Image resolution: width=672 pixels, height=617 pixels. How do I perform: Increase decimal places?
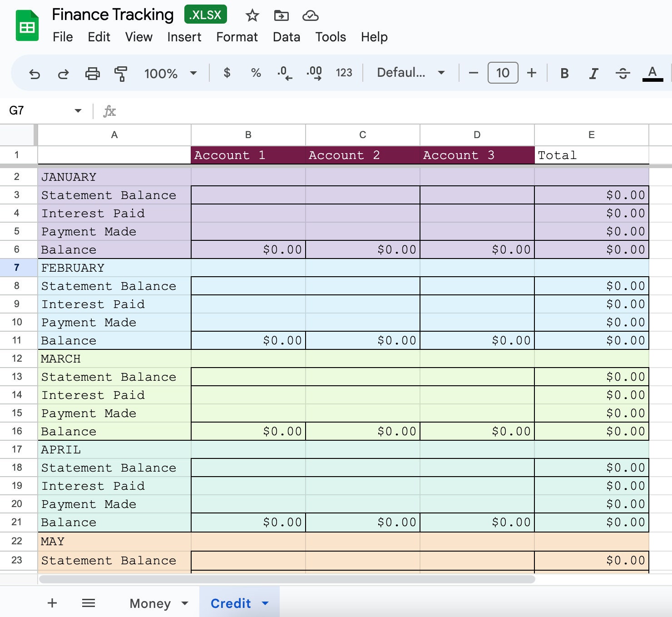pyautogui.click(x=314, y=73)
